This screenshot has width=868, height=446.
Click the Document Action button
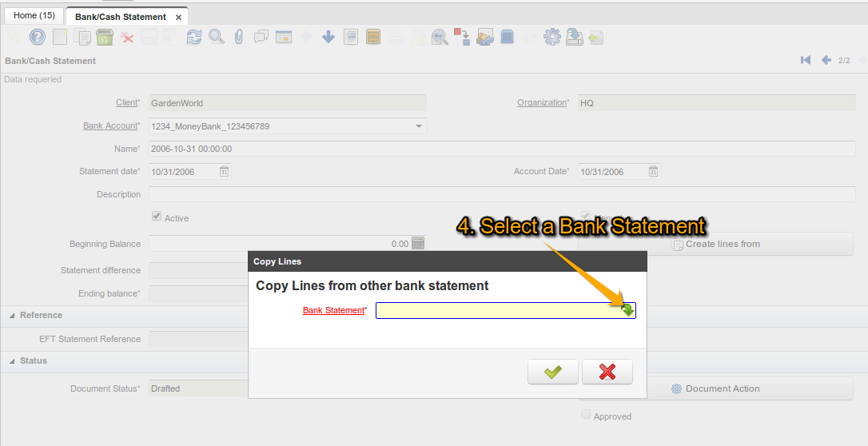click(715, 388)
